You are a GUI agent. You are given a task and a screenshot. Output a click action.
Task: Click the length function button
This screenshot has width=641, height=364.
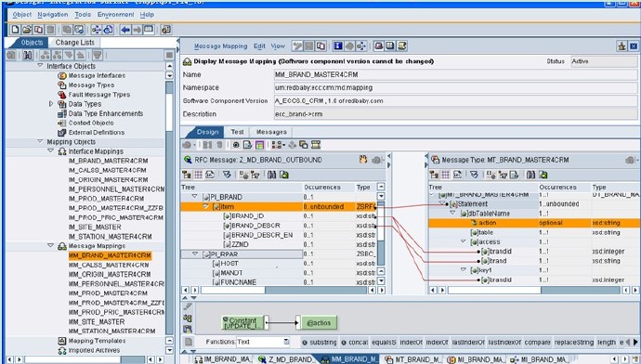[x=607, y=343]
